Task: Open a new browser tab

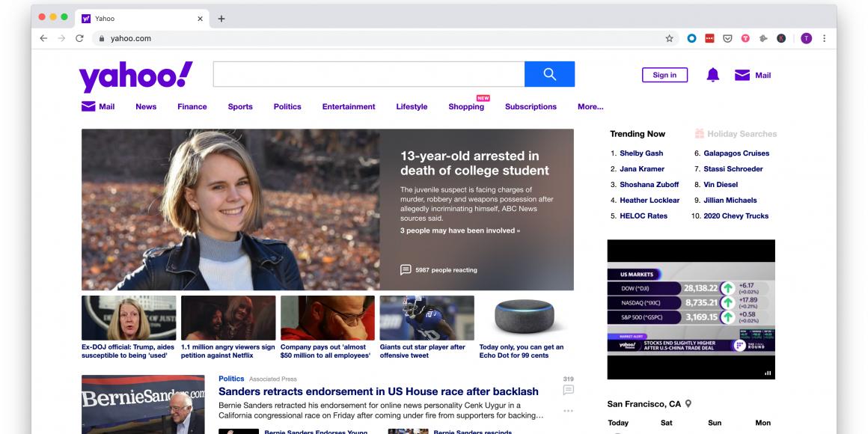Action: 221,18
